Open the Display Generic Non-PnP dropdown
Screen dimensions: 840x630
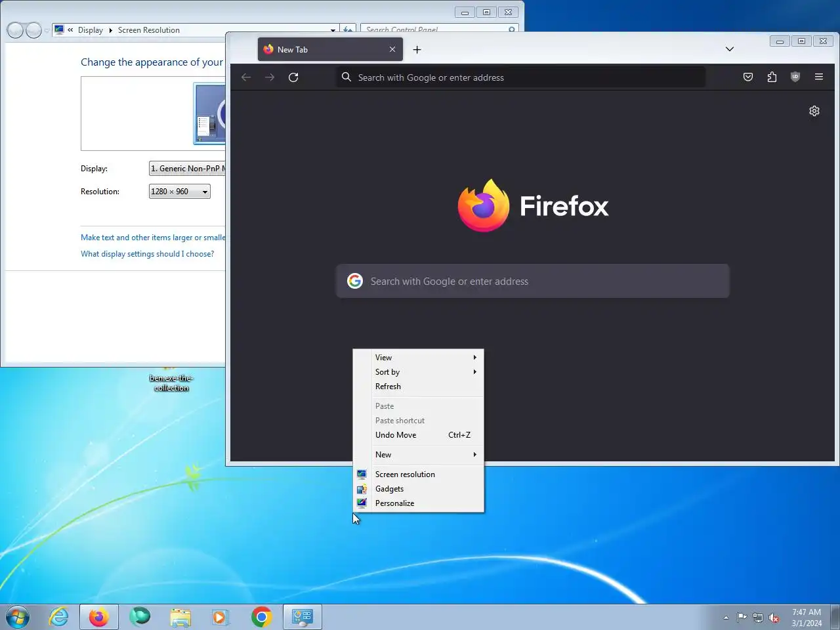coord(187,169)
